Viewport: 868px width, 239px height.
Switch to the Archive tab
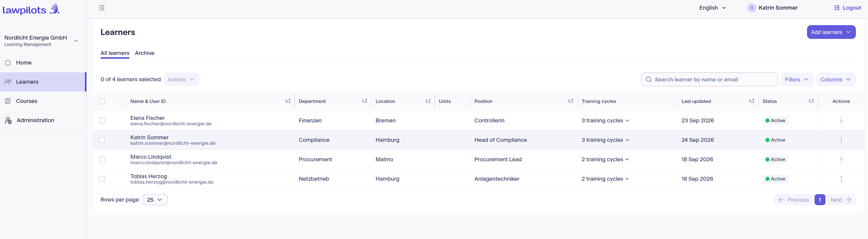[x=145, y=53]
